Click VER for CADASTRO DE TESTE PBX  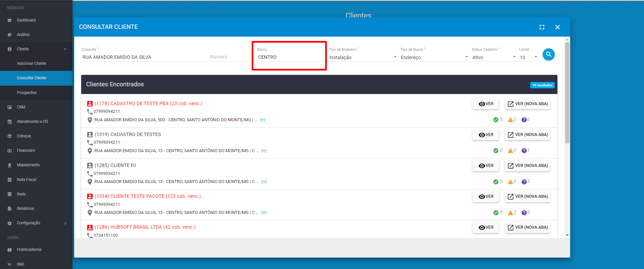point(486,104)
